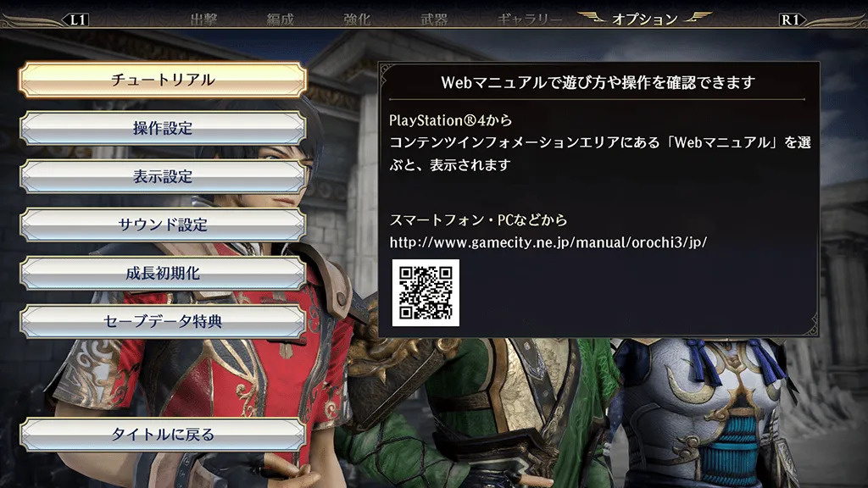Switch to the 編成 tab
This screenshot has width=868, height=488.
click(x=280, y=20)
